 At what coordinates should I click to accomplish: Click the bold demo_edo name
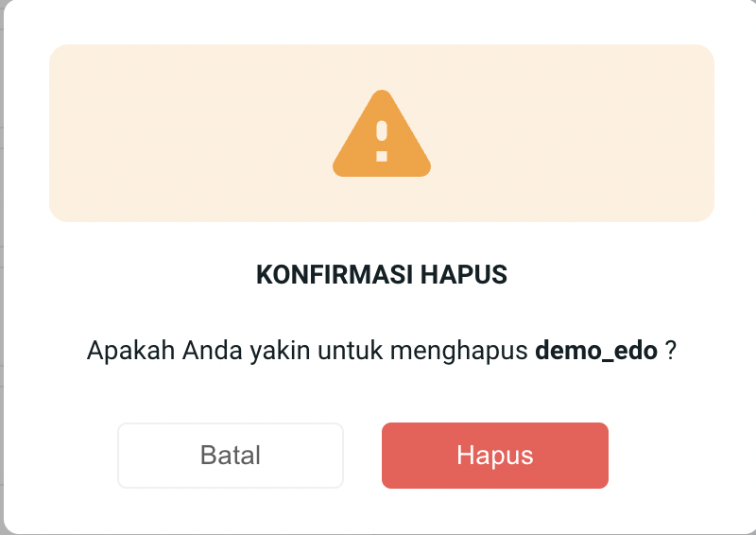coord(596,351)
